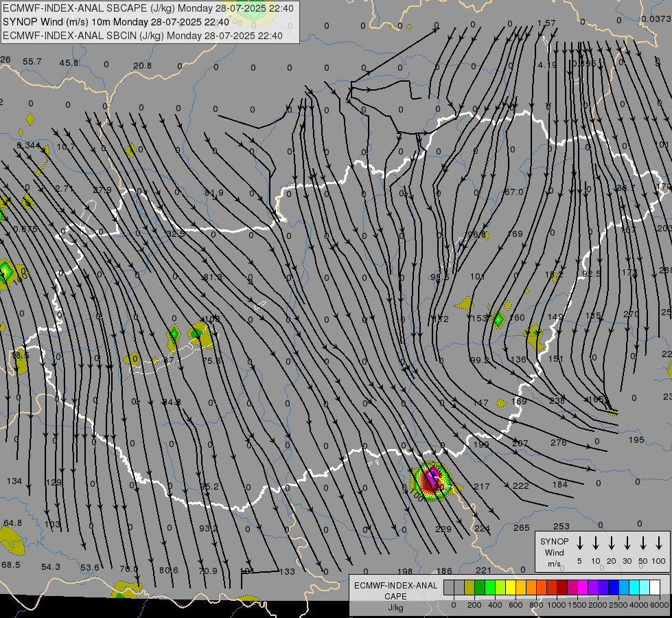Click the 5 m/s wind arrow symbol

pos(580,543)
